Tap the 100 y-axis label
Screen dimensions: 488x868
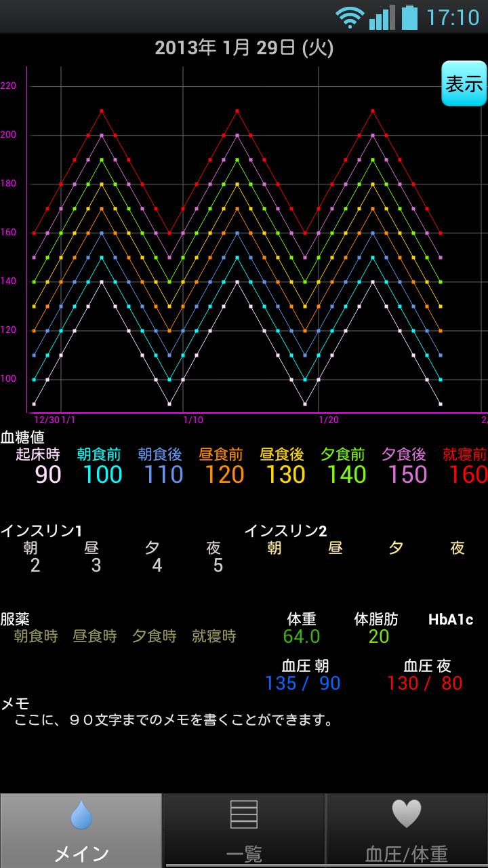pyautogui.click(x=8, y=378)
